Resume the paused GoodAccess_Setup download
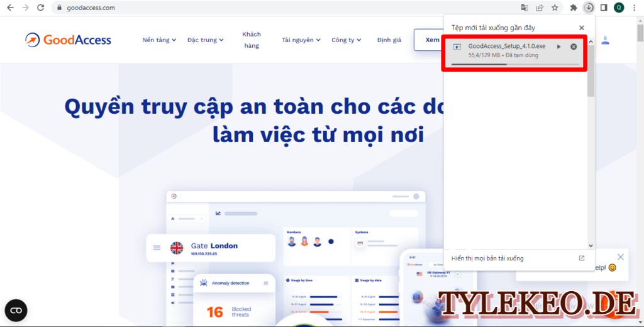This screenshot has height=327, width=644. [558, 47]
